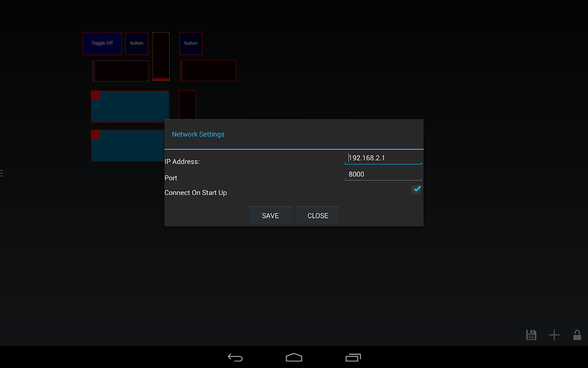The height and width of the screenshot is (368, 588).
Task: Focus the IP Address field 192.168.2.1
Action: [x=383, y=158]
